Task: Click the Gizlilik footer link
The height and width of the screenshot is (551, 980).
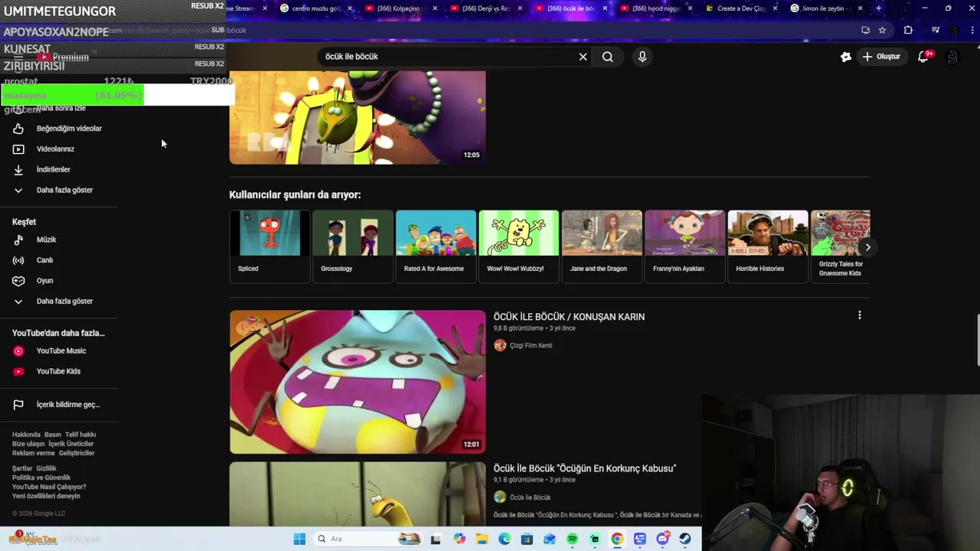Action: pos(47,468)
